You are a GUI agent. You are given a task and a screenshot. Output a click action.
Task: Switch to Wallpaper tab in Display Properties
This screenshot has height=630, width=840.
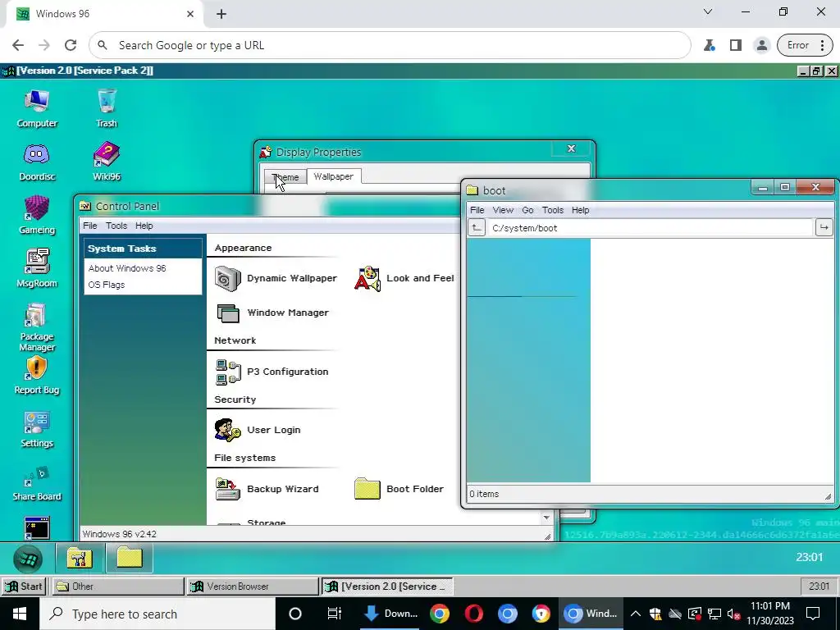pyautogui.click(x=333, y=176)
